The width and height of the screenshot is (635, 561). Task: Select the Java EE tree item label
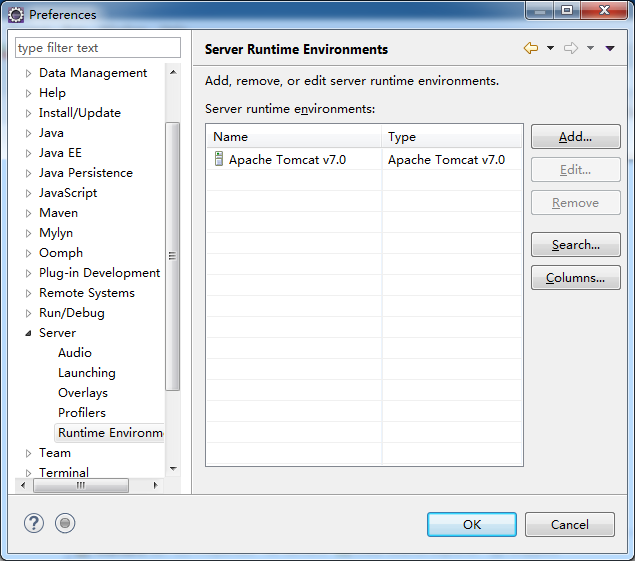(x=60, y=153)
